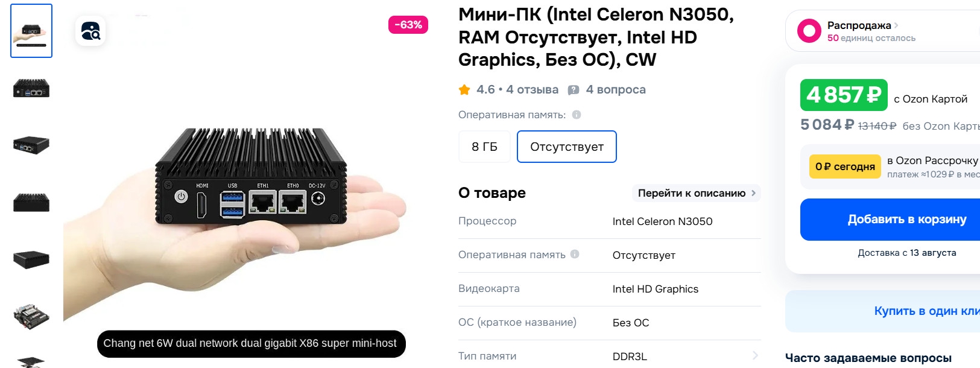This screenshot has width=980, height=368.
Task: Click info icon in Оперативная память spec row
Action: pyautogui.click(x=575, y=254)
